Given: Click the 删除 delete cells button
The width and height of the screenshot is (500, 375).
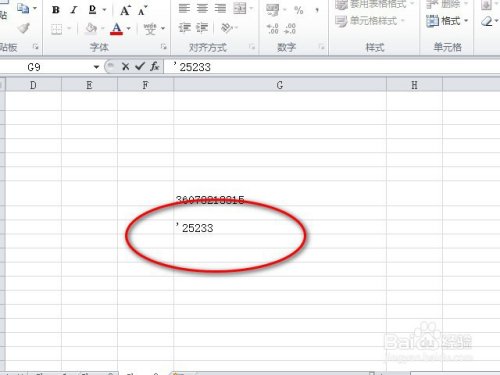Looking at the screenshot, I should [447, 4].
